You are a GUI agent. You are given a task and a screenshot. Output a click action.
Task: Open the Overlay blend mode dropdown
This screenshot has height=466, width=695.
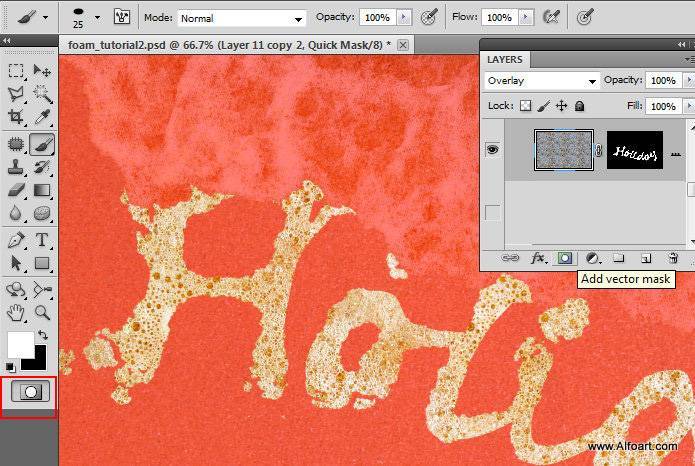pos(541,81)
